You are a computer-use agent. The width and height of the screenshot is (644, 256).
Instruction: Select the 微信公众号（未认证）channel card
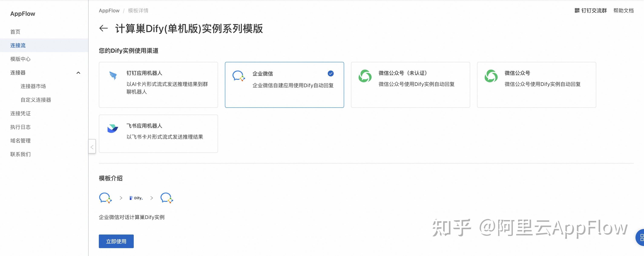411,85
